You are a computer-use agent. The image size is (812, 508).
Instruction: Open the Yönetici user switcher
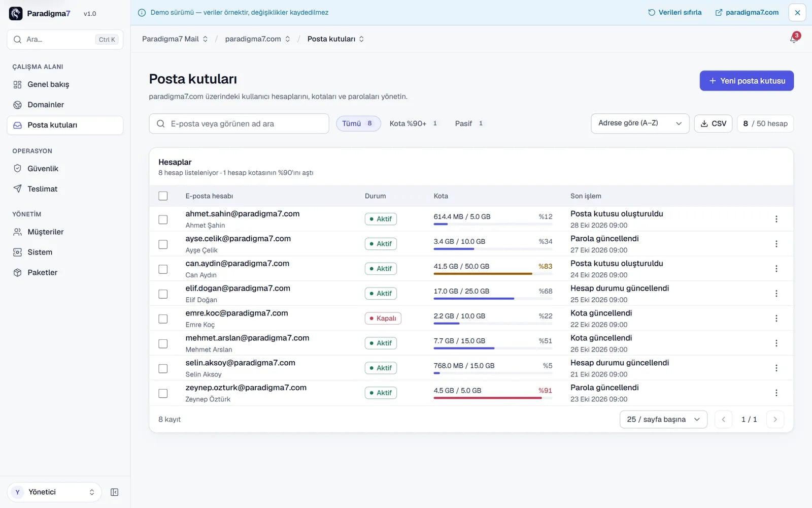coord(54,492)
